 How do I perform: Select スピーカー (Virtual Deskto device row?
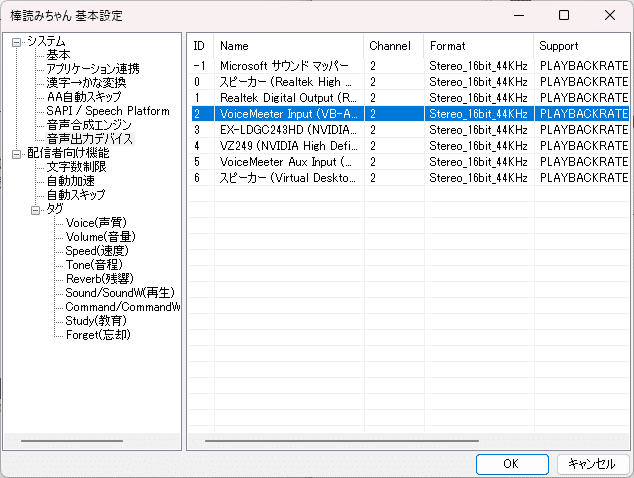coord(408,178)
